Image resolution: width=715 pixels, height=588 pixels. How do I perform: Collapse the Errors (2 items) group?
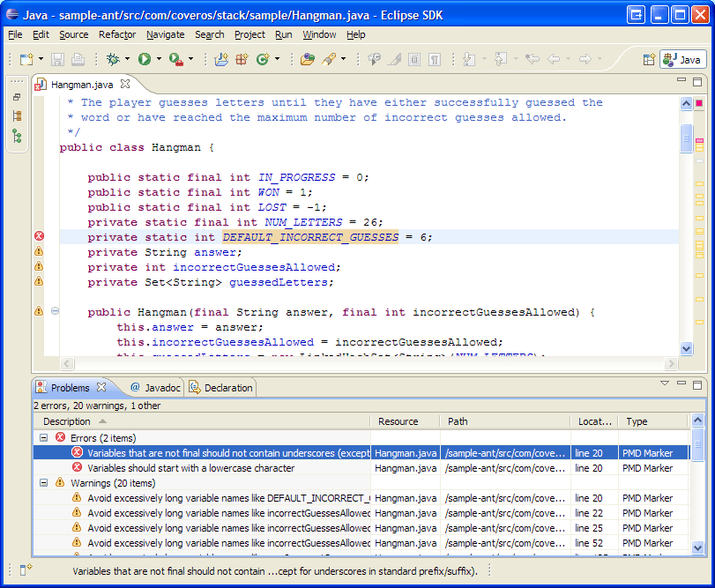44,438
